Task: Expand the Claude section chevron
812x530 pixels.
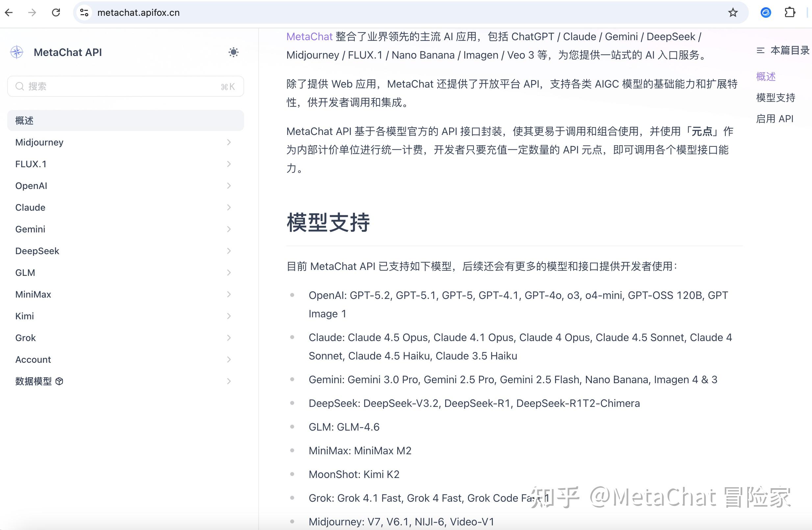Action: point(229,207)
